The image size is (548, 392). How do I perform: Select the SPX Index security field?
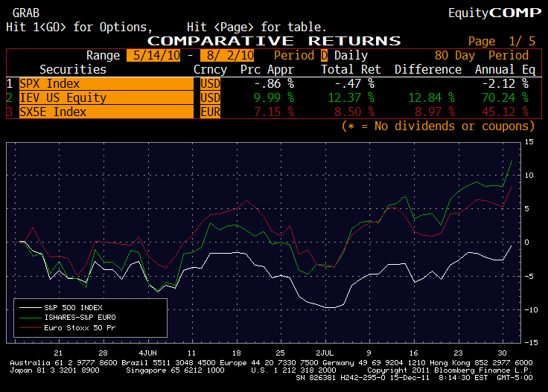coord(106,84)
